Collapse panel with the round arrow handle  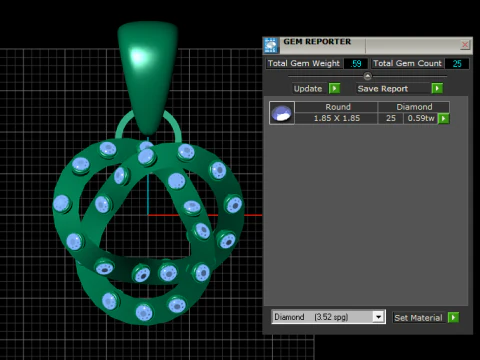[x=367, y=76]
